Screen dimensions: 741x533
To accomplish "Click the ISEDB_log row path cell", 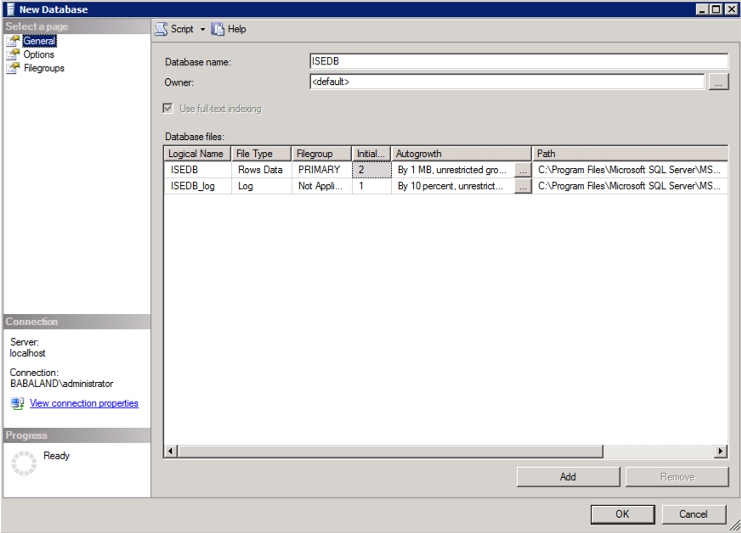I will [630, 186].
